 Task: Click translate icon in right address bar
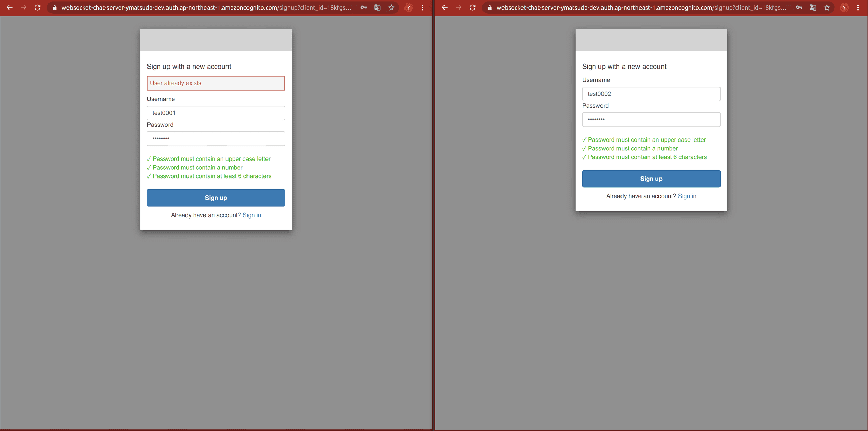pos(813,7)
